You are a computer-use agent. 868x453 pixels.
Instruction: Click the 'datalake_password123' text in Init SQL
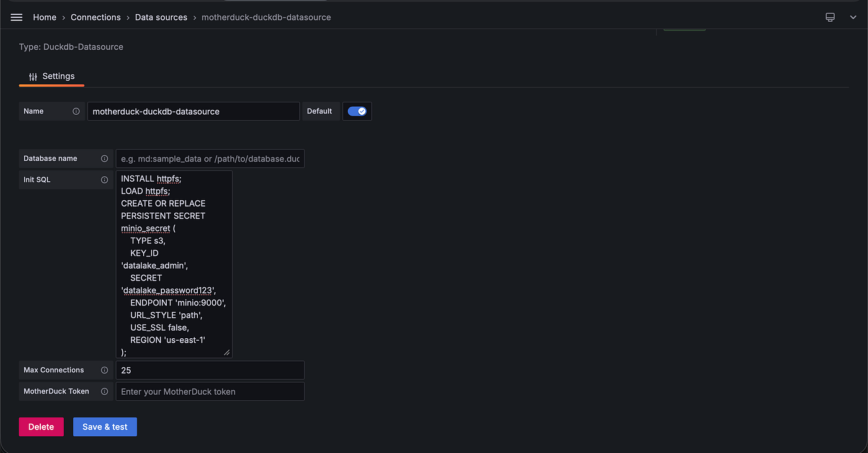click(169, 290)
